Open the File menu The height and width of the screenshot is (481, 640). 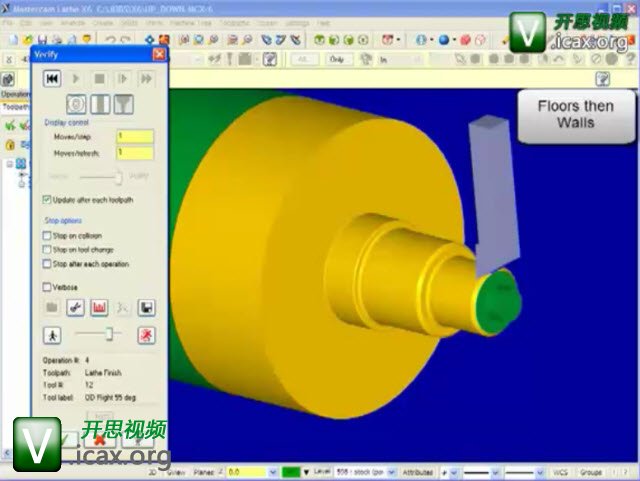[7, 23]
